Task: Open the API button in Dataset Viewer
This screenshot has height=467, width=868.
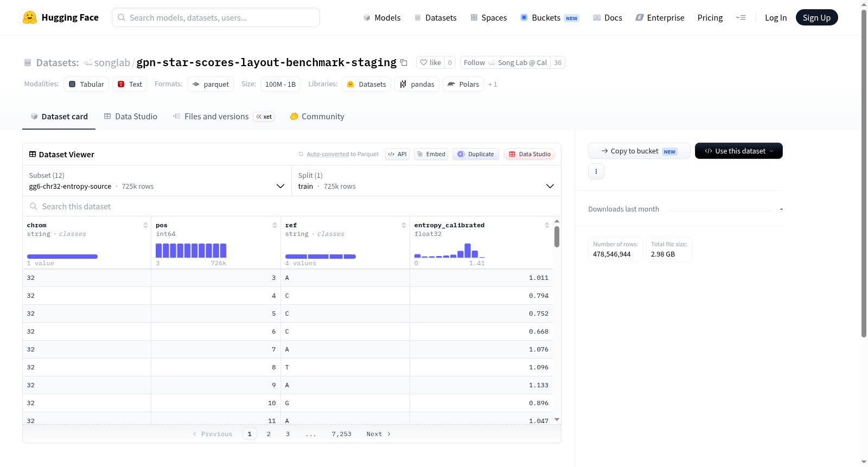Action: pos(397,154)
